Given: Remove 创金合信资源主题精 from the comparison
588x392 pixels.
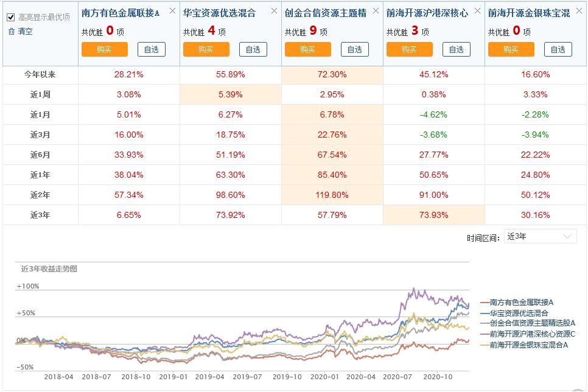Looking at the screenshot, I should 375,11.
